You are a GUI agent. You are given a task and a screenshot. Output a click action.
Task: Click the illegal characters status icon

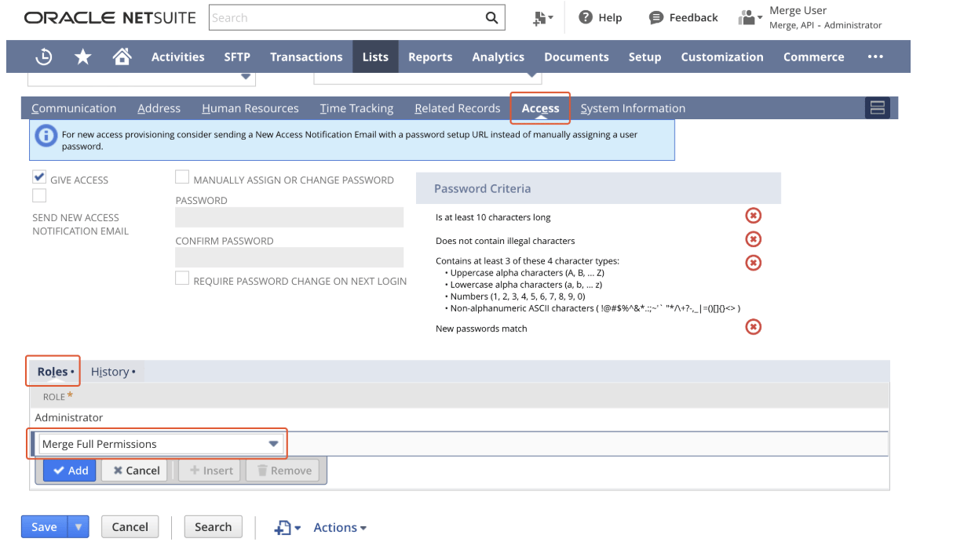click(753, 239)
